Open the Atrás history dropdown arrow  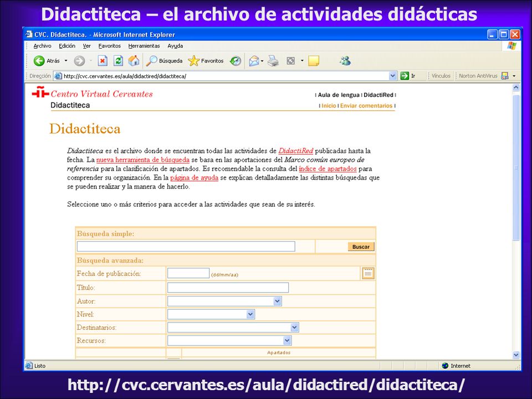click(66, 61)
